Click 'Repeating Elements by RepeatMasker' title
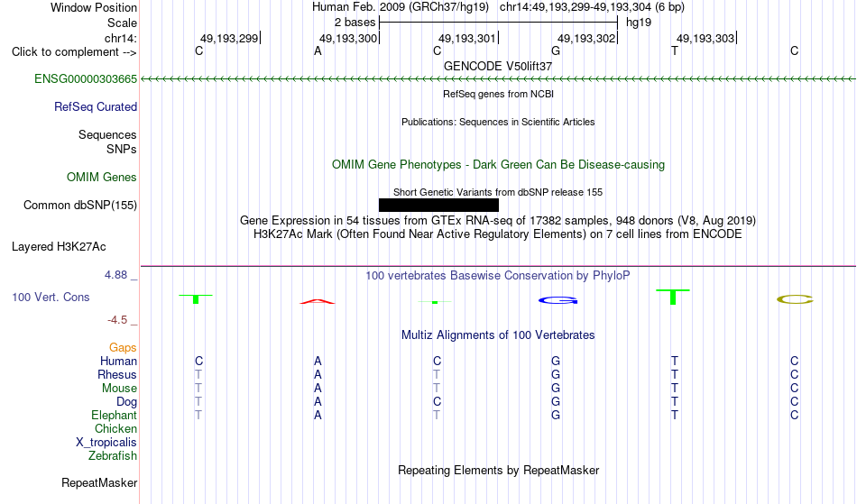The width and height of the screenshot is (857, 504). [498, 470]
